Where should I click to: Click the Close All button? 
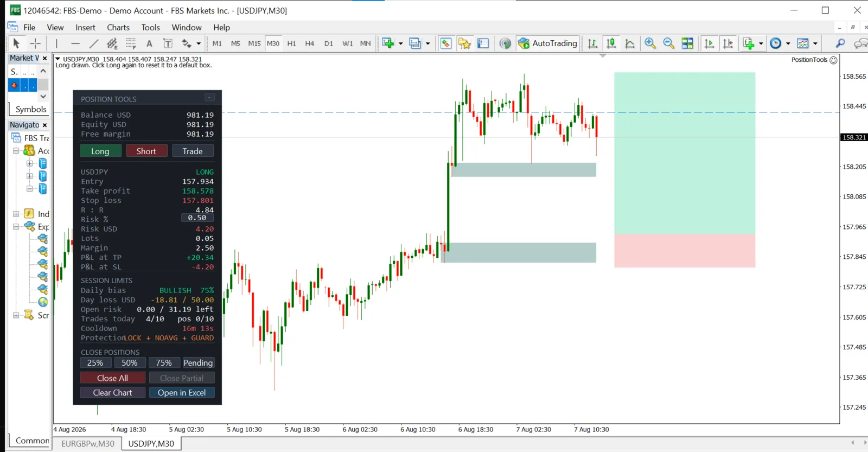(x=113, y=378)
